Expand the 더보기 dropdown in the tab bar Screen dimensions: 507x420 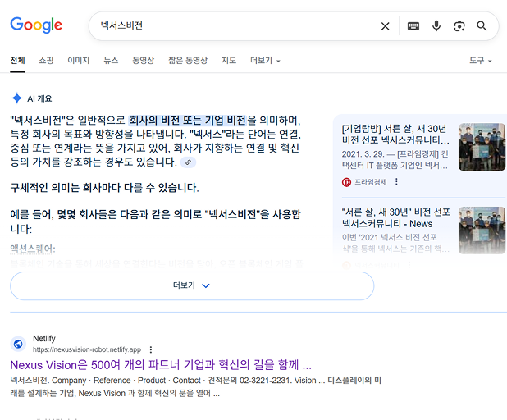pyautogui.click(x=265, y=61)
